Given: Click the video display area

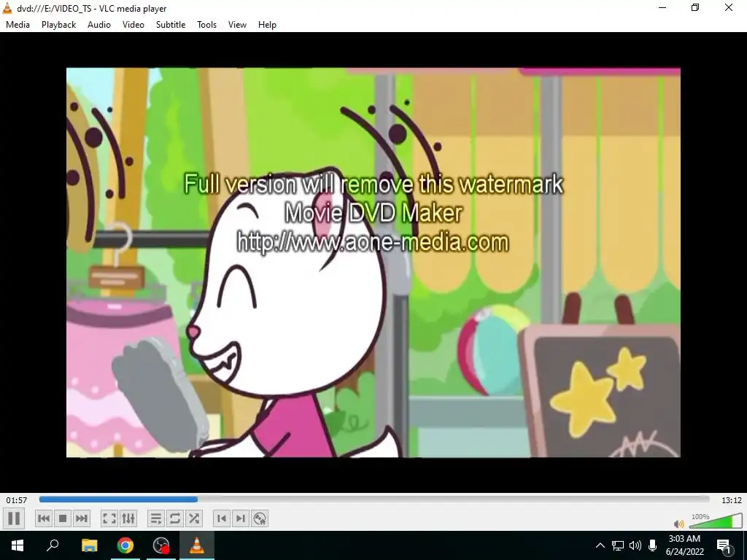Looking at the screenshot, I should pos(373,262).
